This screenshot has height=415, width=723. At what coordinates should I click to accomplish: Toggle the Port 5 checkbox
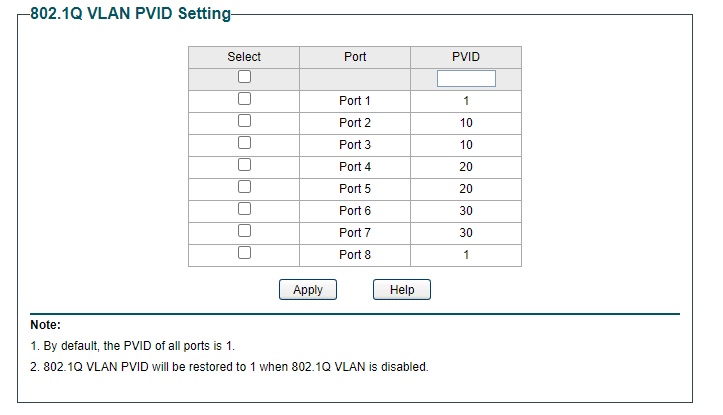pyautogui.click(x=244, y=187)
